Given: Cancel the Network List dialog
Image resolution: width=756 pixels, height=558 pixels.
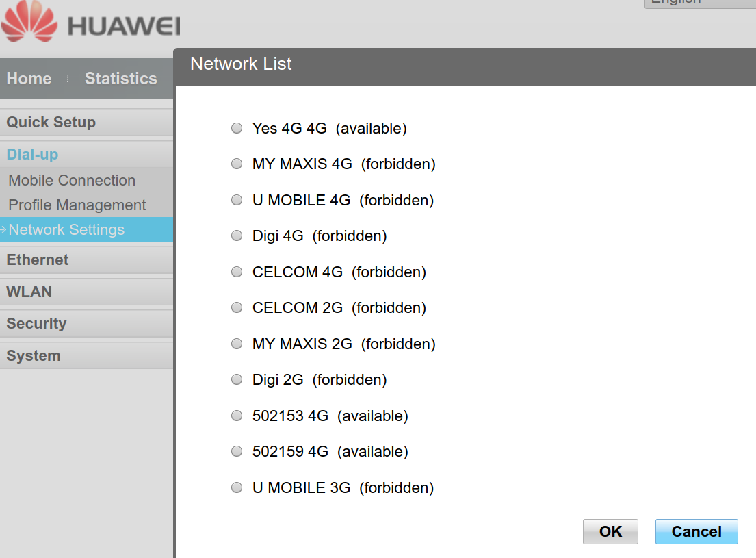Looking at the screenshot, I should click(696, 531).
